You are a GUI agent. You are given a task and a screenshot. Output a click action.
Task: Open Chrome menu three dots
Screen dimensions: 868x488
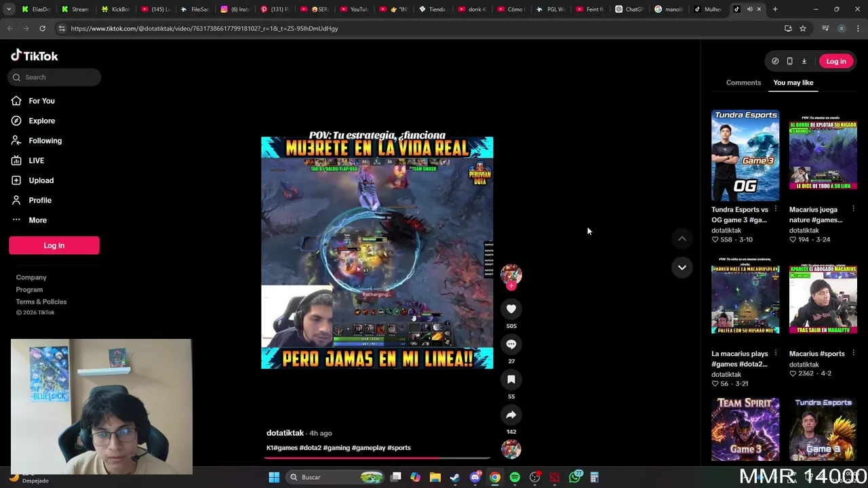tap(859, 28)
